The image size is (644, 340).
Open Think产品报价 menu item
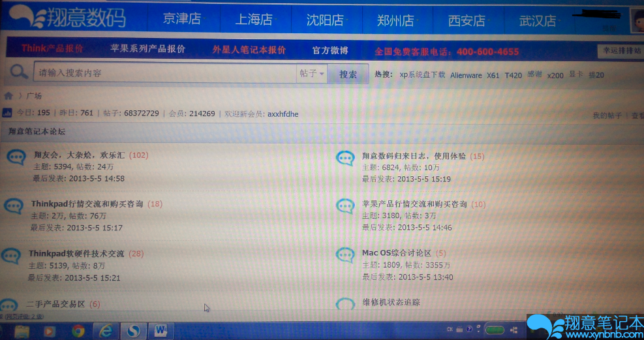(52, 48)
